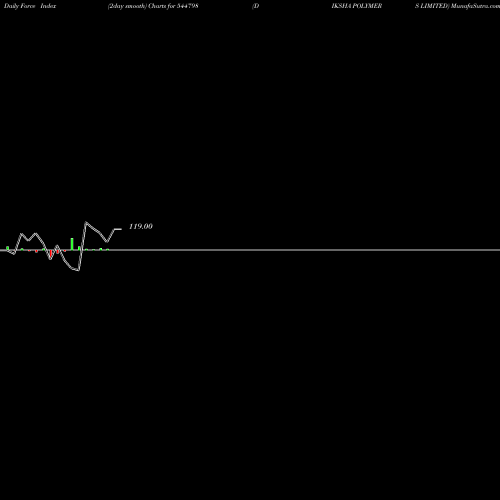Click the '(2day smooth) Charts for 544798' text

coord(153,6)
